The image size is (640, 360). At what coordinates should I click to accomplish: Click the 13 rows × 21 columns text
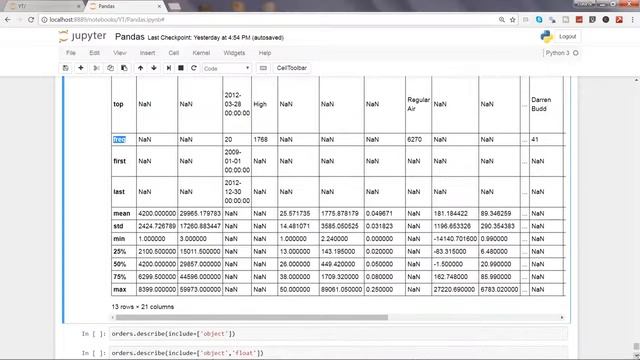143,307
